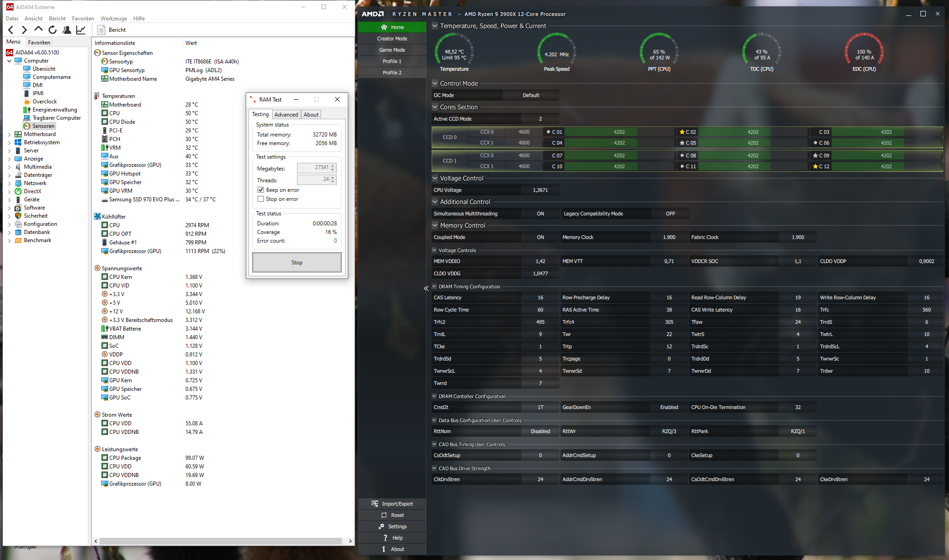Select Sensoren in the Computer tree
Image resolution: width=949 pixels, height=560 pixels.
[43, 126]
